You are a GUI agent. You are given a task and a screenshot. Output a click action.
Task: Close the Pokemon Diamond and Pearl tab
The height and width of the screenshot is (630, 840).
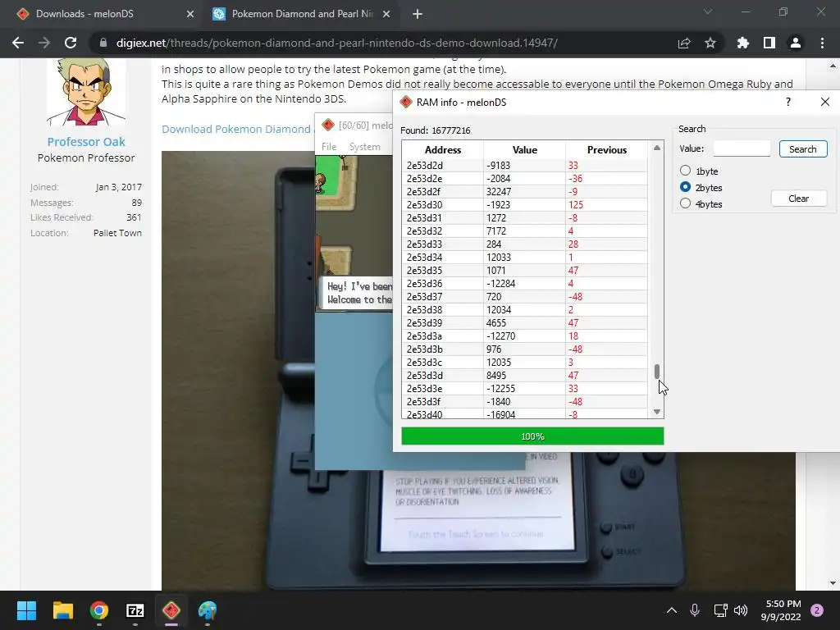click(386, 14)
